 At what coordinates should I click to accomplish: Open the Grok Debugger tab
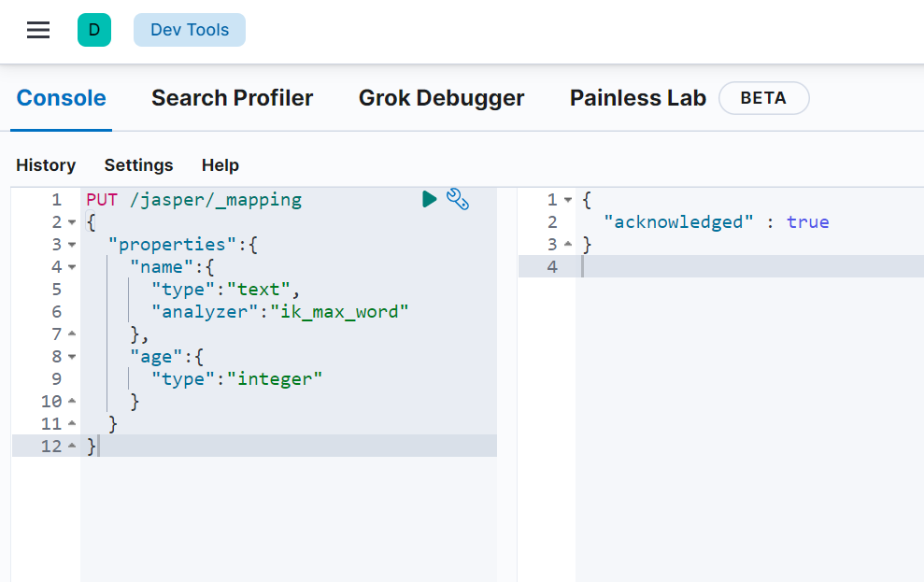[441, 98]
